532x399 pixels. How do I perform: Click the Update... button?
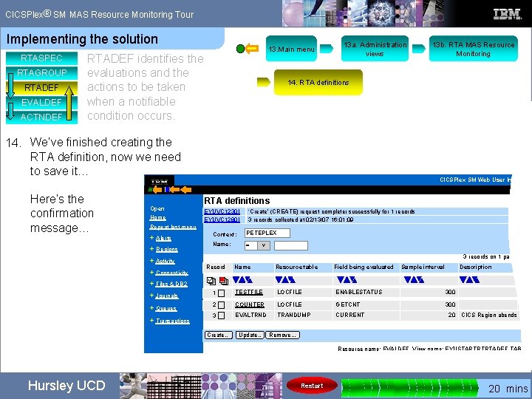coord(250,335)
